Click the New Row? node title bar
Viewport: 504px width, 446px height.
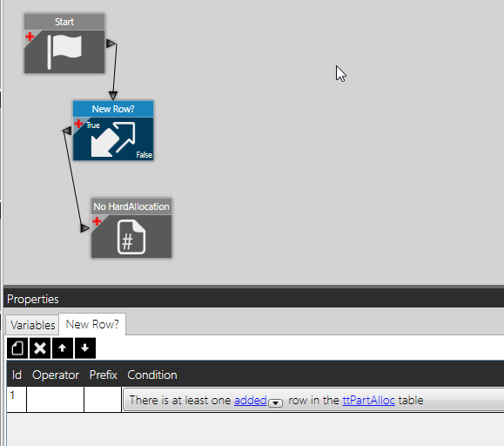click(113, 109)
